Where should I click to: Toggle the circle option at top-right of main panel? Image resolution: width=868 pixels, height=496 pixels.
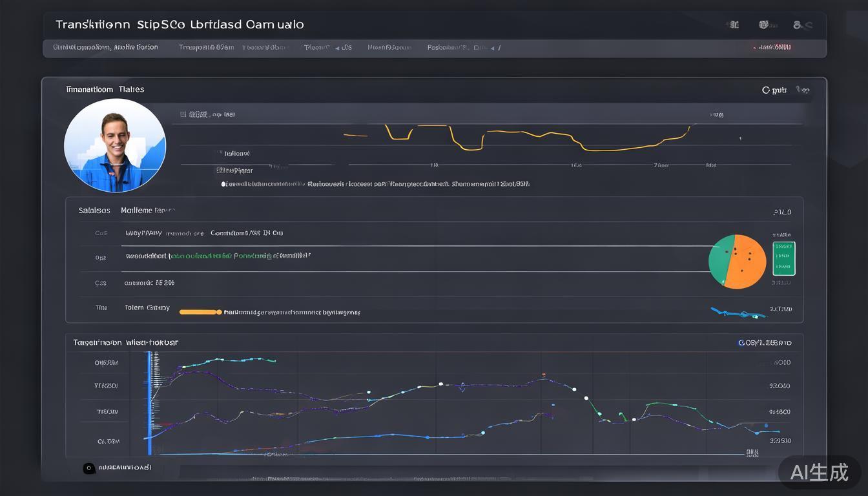tap(767, 90)
